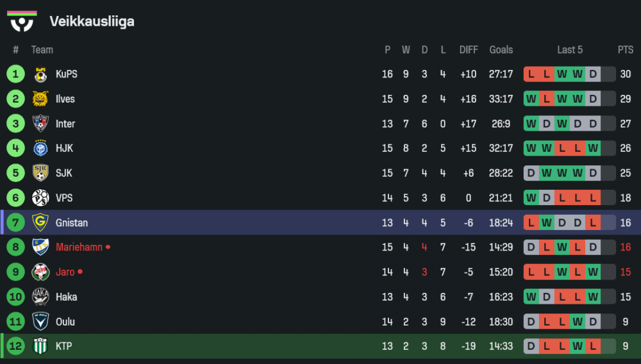The image size is (641, 364).
Task: Click the SJK team logo
Action: click(x=40, y=173)
